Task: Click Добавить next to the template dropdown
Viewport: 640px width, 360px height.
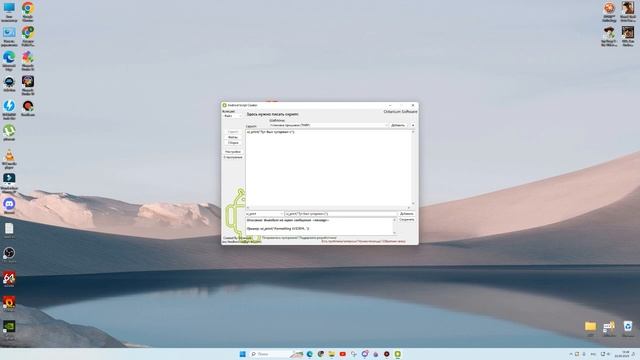Action: (x=398, y=125)
